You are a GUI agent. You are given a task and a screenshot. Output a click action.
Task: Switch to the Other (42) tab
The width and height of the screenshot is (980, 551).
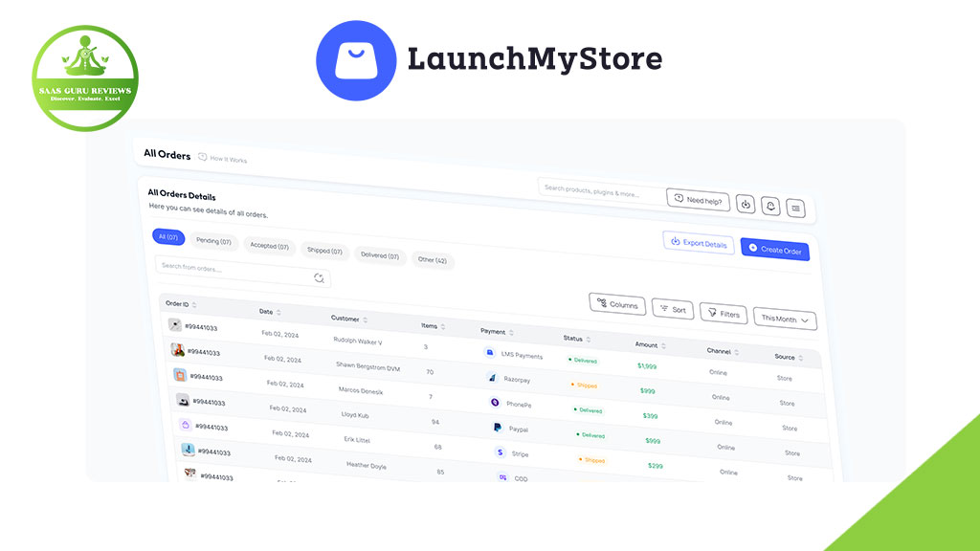pyautogui.click(x=433, y=260)
